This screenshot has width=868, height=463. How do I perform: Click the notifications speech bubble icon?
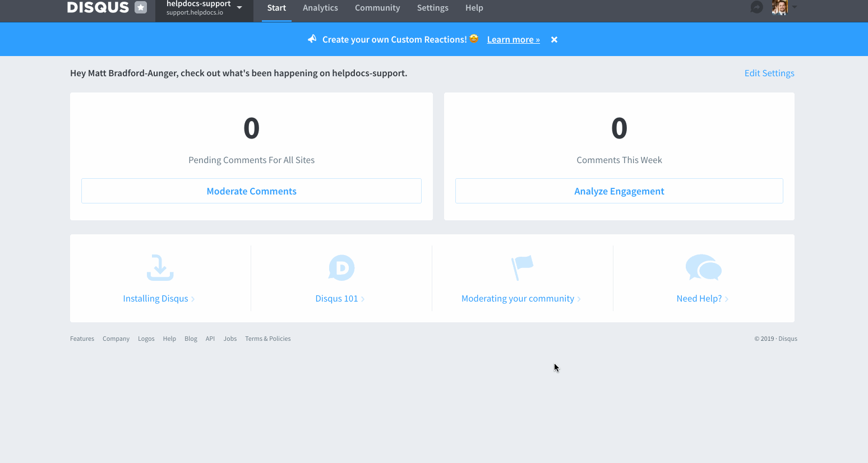pos(756,7)
